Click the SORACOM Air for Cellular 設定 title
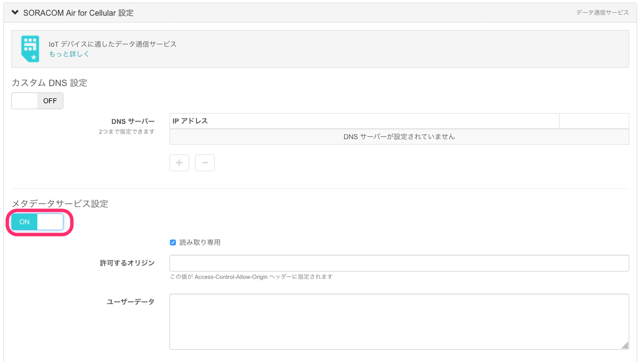Screen dimensions: 644x362 point(76,12)
